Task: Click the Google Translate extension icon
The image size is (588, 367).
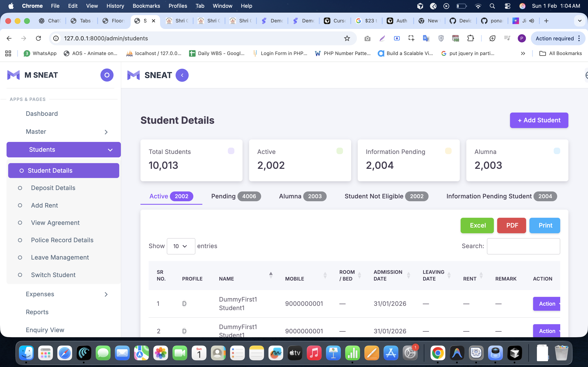Action: coord(426,38)
